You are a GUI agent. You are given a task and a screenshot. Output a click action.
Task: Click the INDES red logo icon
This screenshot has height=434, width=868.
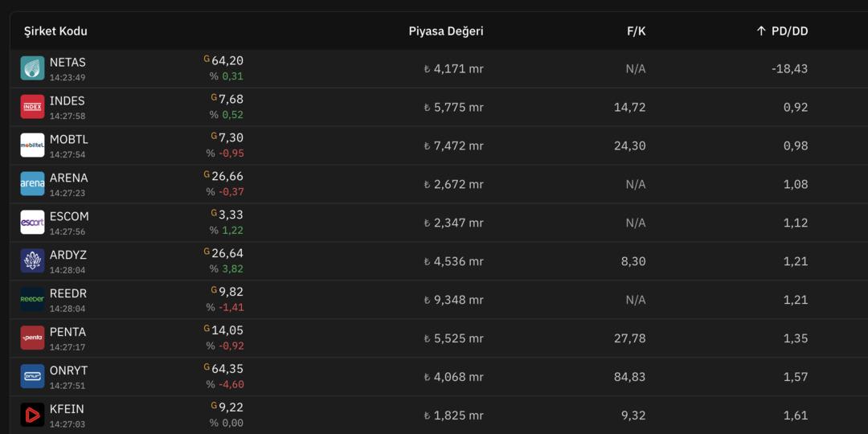[x=32, y=107]
